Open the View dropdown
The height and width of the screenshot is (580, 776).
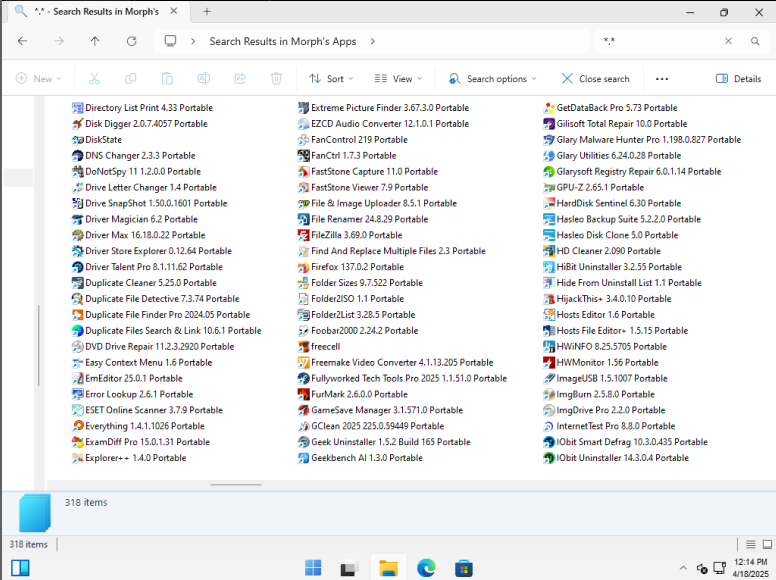coord(398,79)
